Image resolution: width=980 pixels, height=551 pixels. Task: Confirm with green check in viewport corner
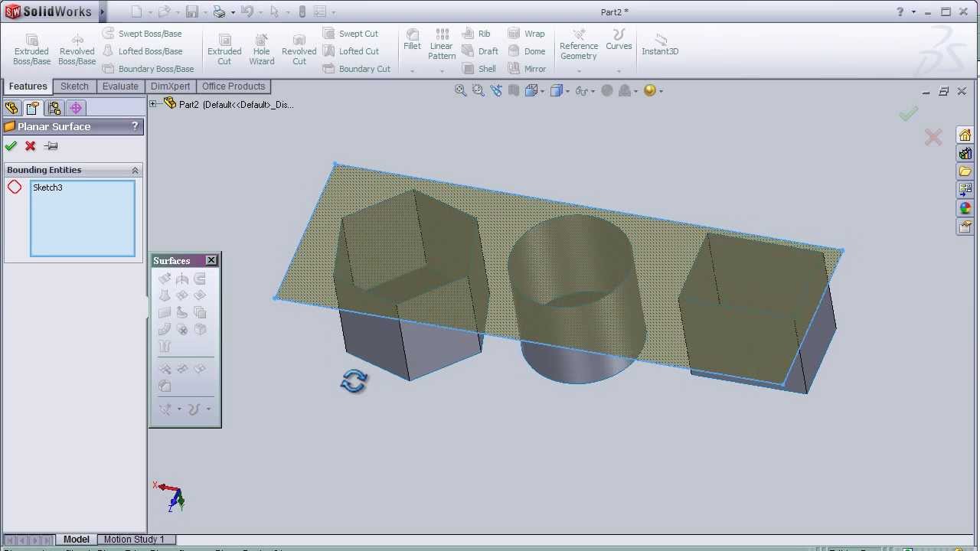click(908, 114)
